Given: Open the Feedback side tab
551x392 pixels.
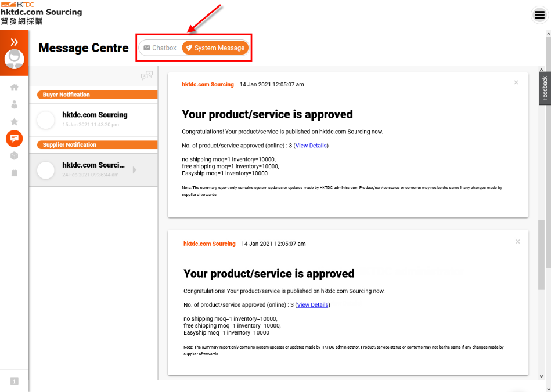Looking at the screenshot, I should pyautogui.click(x=545, y=88).
